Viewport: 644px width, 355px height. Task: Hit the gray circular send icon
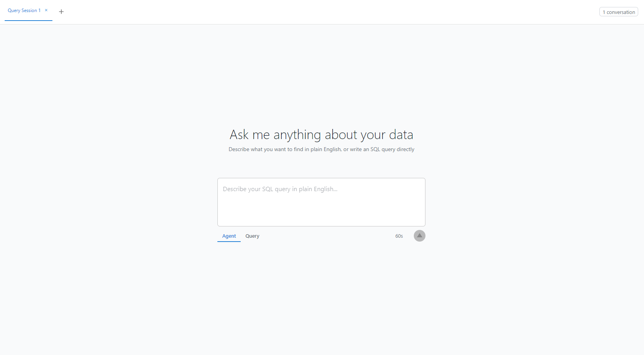(419, 236)
